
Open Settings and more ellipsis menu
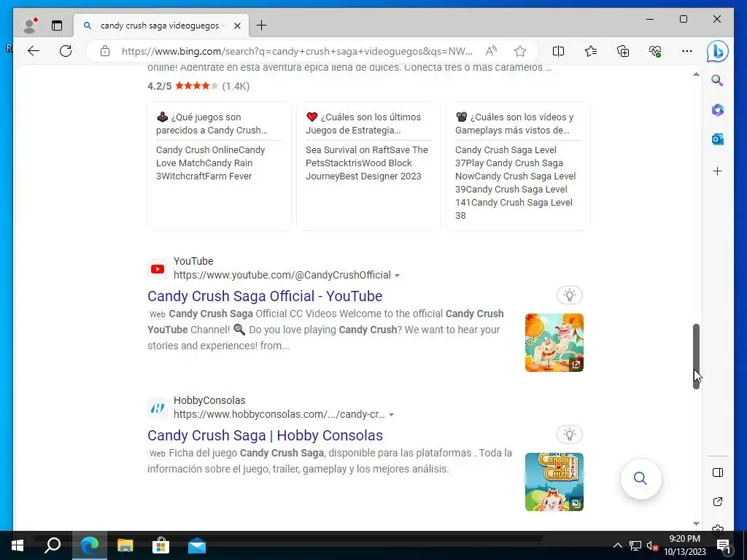(x=687, y=51)
